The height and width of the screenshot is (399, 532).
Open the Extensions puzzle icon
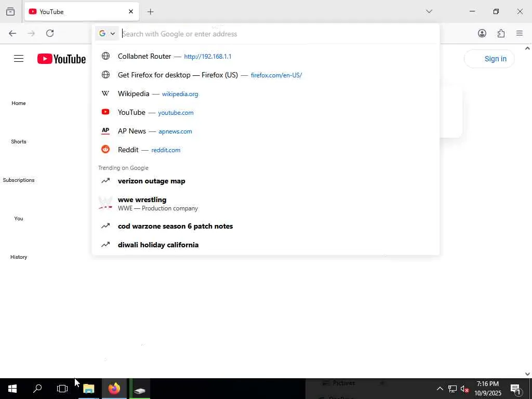tap(501, 33)
